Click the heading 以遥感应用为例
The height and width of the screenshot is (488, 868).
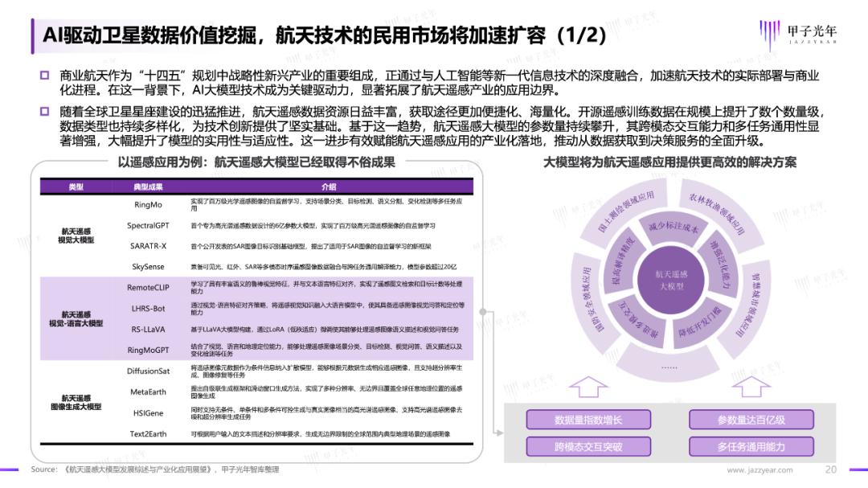[x=256, y=162]
